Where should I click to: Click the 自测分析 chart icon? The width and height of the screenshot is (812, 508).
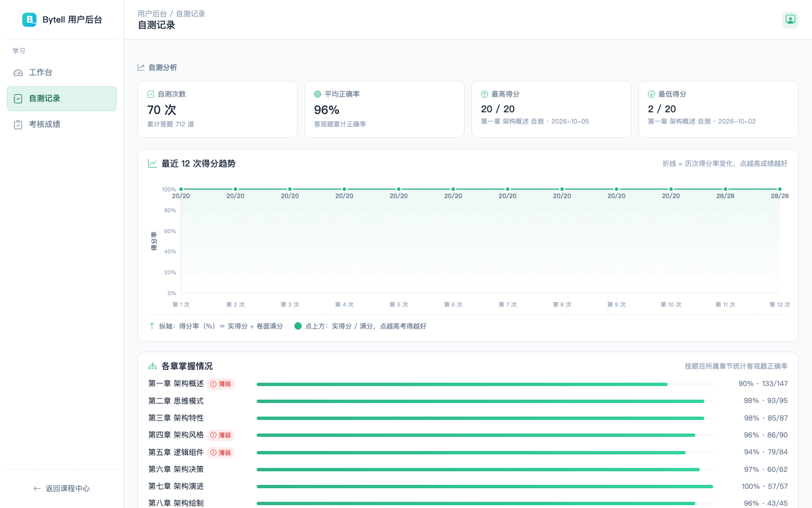tap(141, 67)
